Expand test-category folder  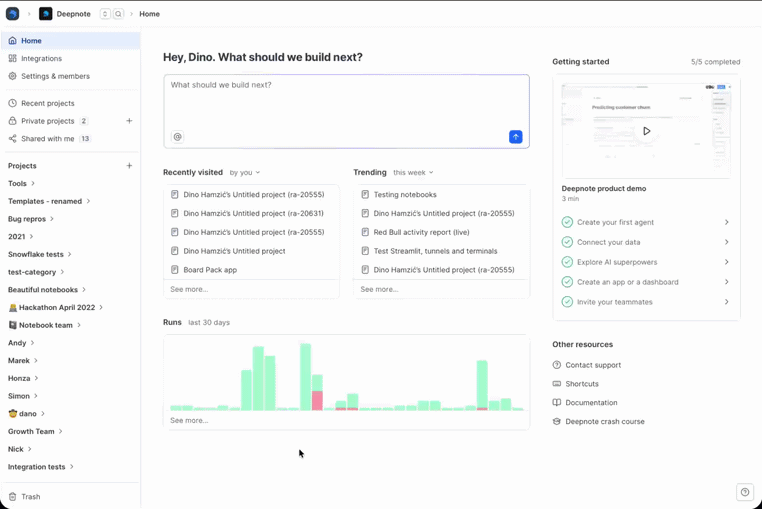click(x=36, y=272)
